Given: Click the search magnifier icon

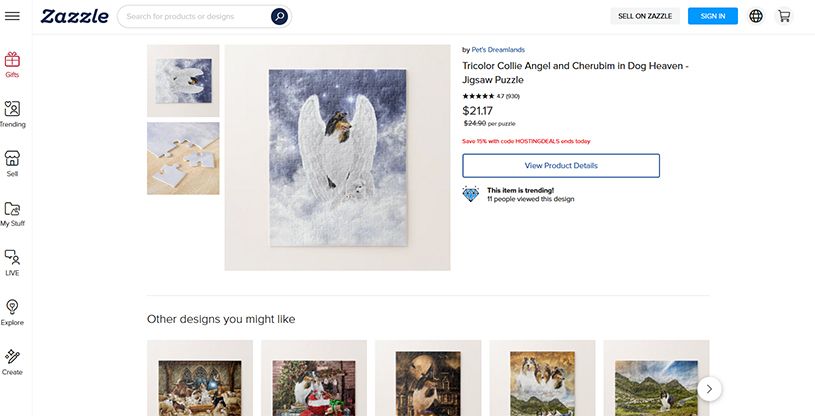Looking at the screenshot, I should [x=279, y=16].
